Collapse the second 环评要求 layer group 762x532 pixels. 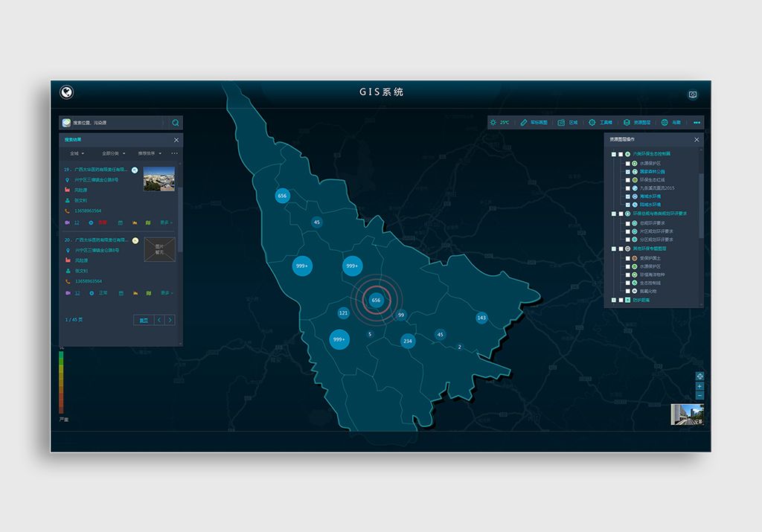click(x=613, y=214)
